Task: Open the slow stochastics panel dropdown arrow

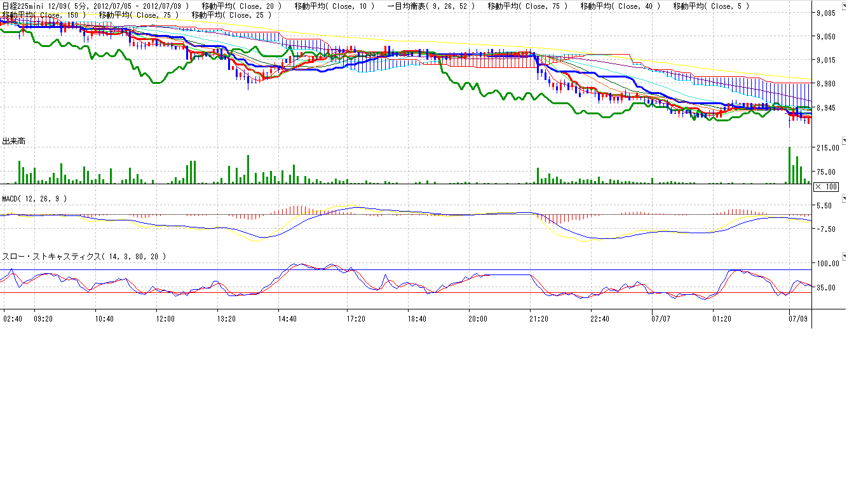Action: 844,255
